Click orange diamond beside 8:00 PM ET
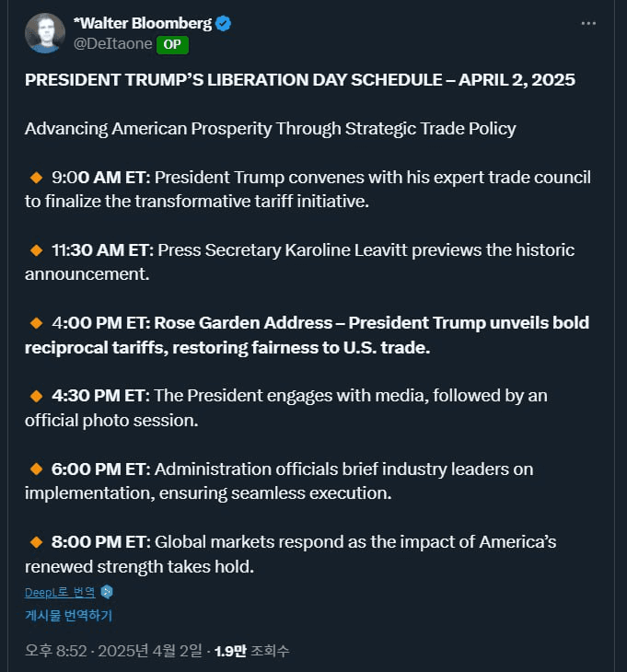 point(37,542)
